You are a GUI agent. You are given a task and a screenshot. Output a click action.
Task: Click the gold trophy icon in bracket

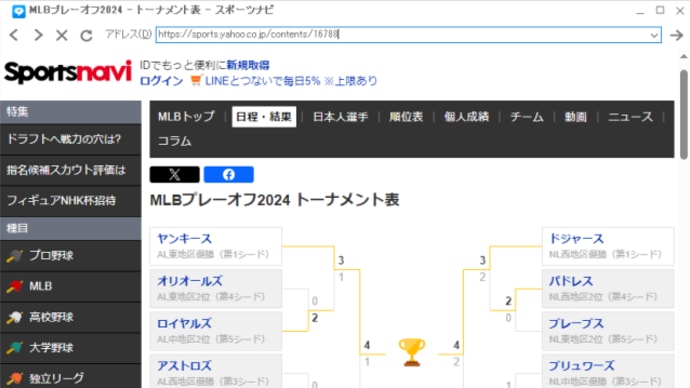click(x=412, y=352)
